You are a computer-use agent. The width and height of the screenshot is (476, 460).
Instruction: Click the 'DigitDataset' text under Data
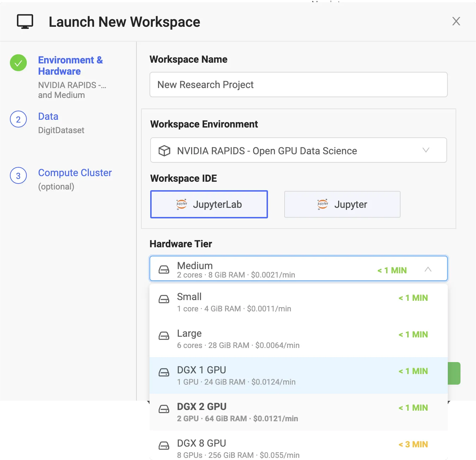click(x=61, y=130)
